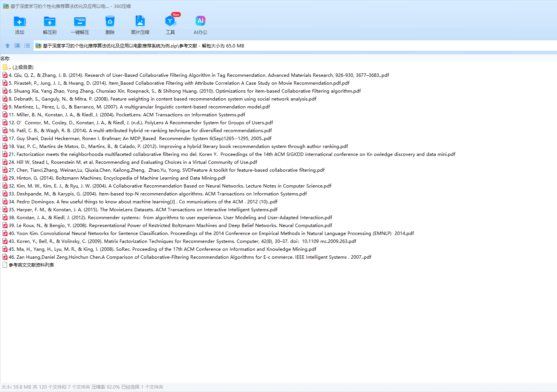Click the PDF icon of the Le Roux file
Viewport: 557px width, 392px height.
5,226
